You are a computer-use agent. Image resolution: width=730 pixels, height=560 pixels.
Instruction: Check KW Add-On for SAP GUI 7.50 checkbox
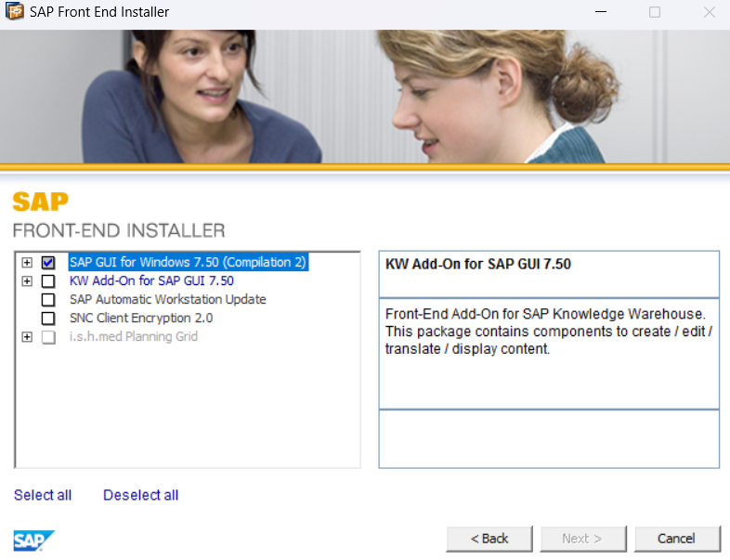pyautogui.click(x=48, y=281)
